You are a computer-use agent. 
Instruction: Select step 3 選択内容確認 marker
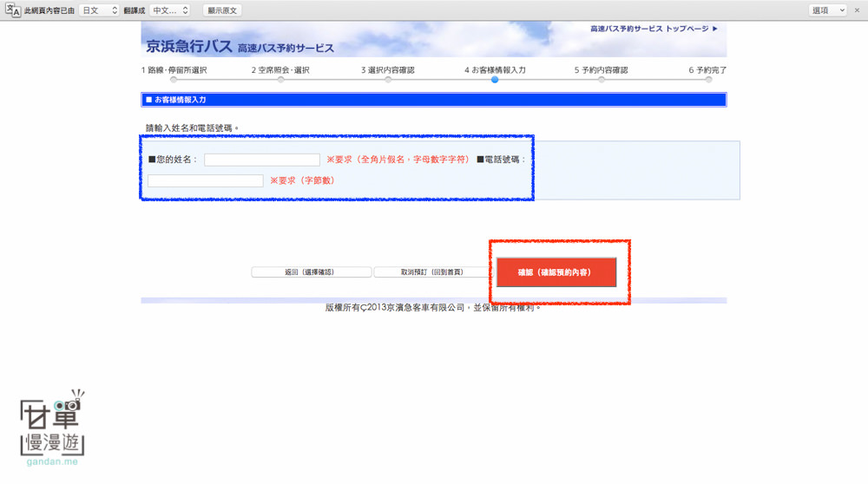388,80
